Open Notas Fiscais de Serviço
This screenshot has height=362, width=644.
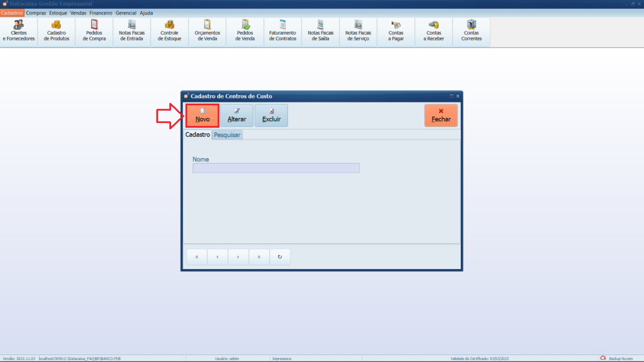[x=358, y=31]
